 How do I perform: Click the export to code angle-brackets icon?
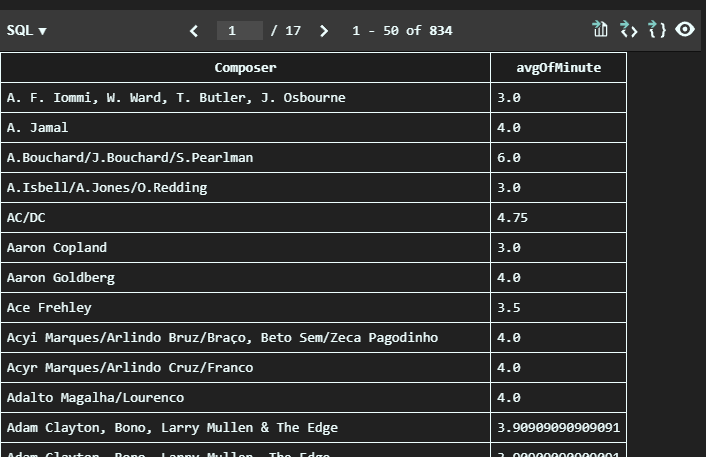[629, 29]
